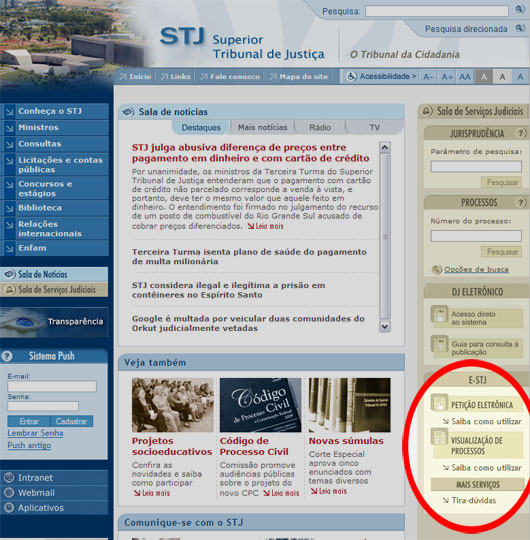The image size is (530, 540).
Task: Click the Visualização de Processos icon
Action: click(439, 437)
